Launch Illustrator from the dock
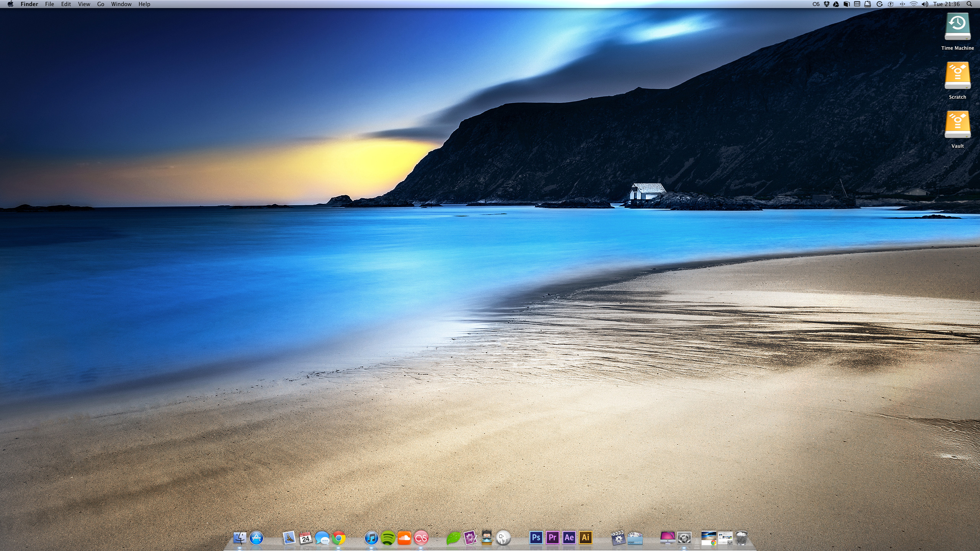 point(585,538)
